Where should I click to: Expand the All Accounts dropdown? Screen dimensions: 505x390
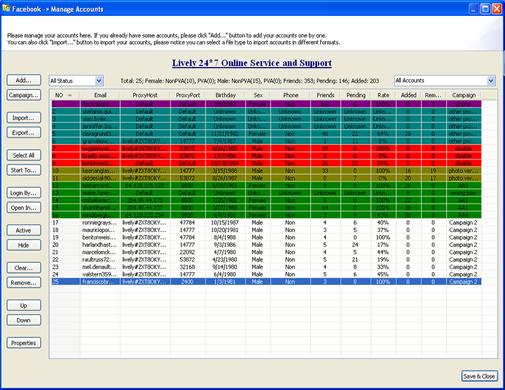pyautogui.click(x=445, y=80)
